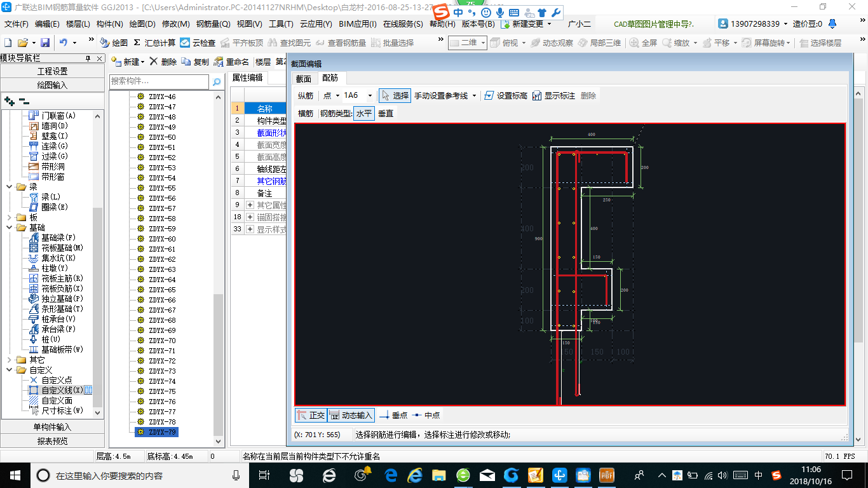Start 云检查 cloud check
868x488 pixels.
(x=198, y=43)
